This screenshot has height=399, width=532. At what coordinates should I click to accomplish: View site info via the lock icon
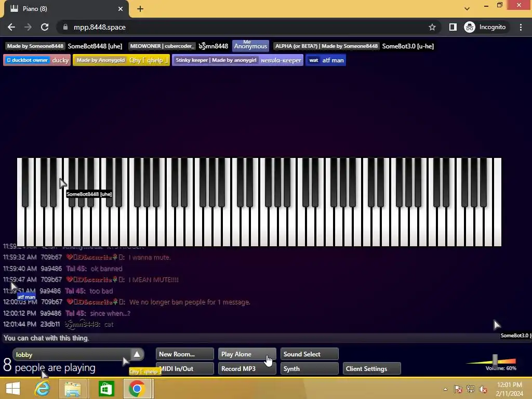tap(65, 27)
